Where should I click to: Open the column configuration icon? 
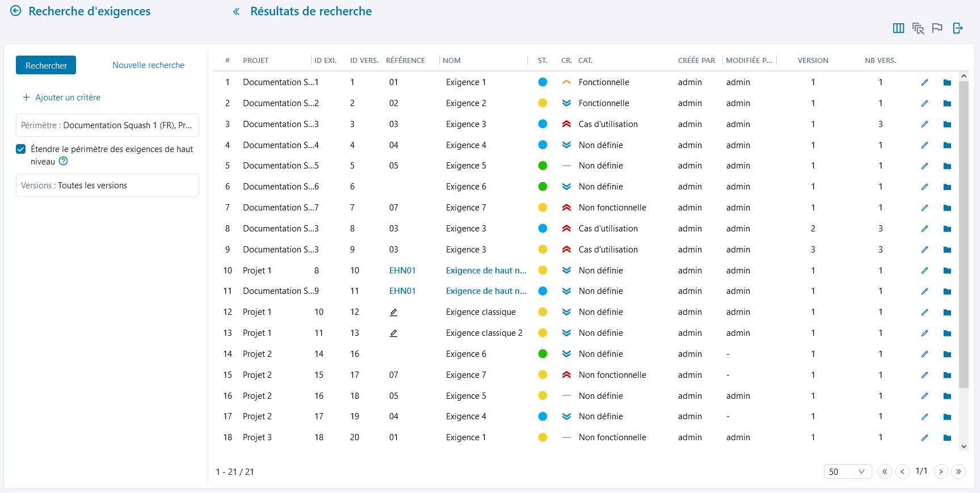[x=898, y=28]
